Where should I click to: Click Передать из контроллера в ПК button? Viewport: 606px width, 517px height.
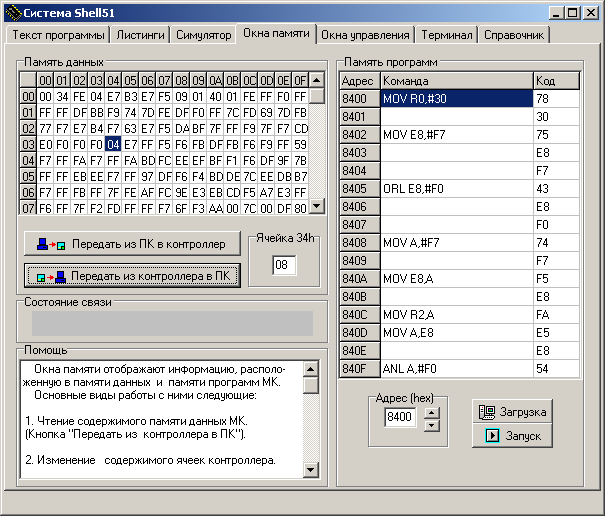[x=132, y=276]
